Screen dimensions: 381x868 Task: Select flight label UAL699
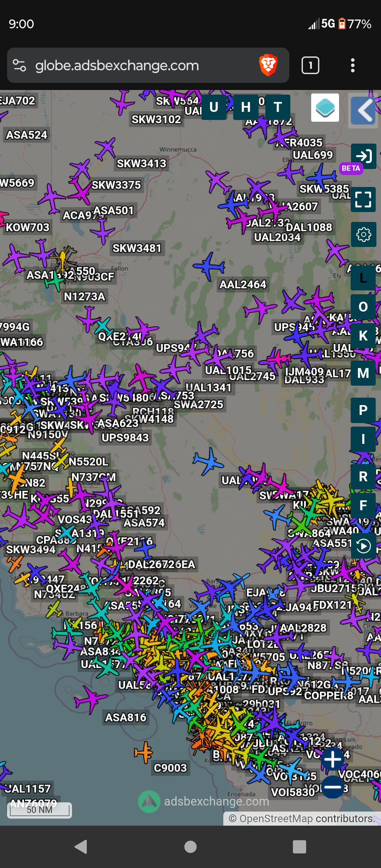pos(313,155)
